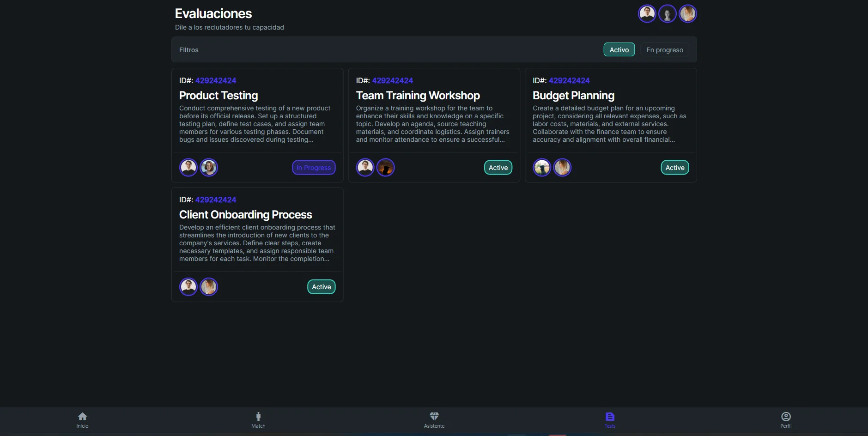The image size is (868, 436).
Task: Go to Inicio home icon
Action: click(82, 417)
